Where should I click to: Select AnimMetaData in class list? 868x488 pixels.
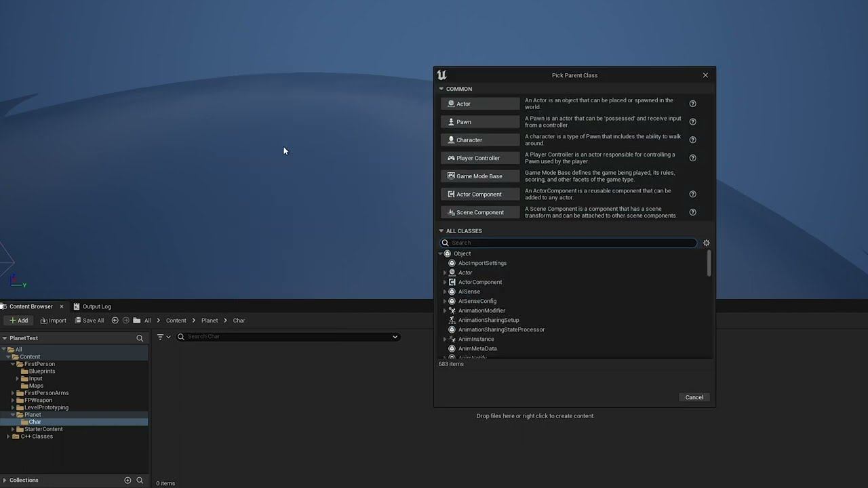tap(477, 348)
